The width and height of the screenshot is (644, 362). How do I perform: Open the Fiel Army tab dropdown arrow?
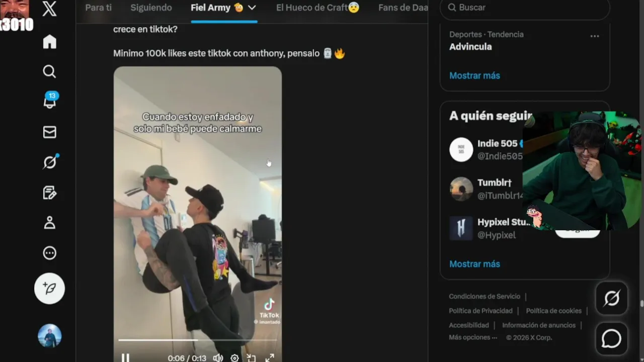pyautogui.click(x=252, y=8)
